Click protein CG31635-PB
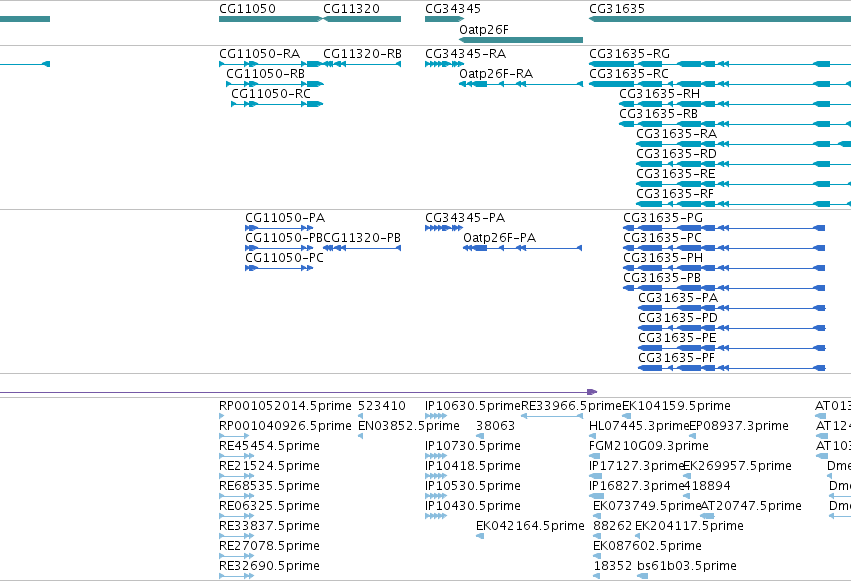This screenshot has height=581, width=851. [662, 278]
